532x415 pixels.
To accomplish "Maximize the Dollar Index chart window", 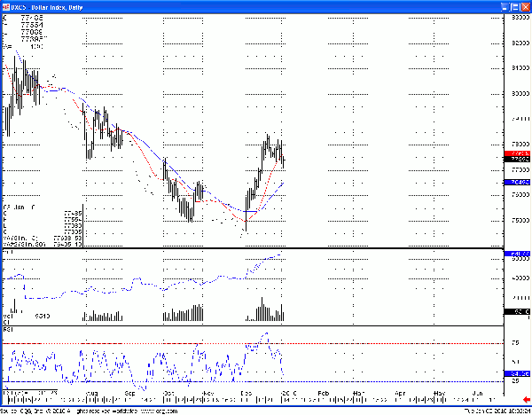I will click(x=513, y=5).
